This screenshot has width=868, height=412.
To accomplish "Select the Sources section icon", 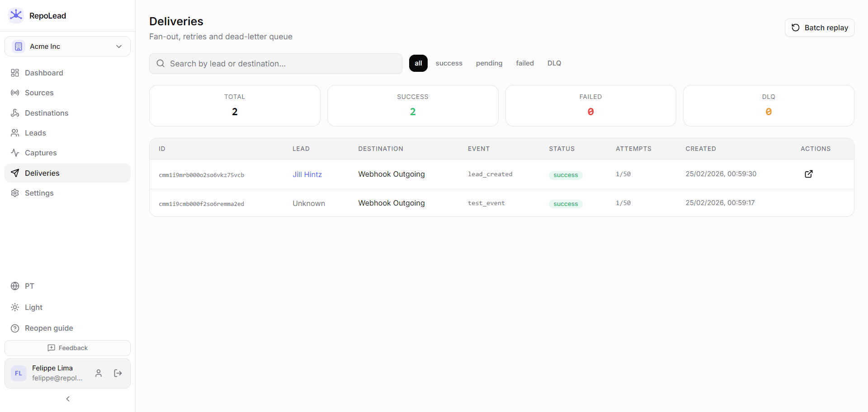I will (15, 93).
